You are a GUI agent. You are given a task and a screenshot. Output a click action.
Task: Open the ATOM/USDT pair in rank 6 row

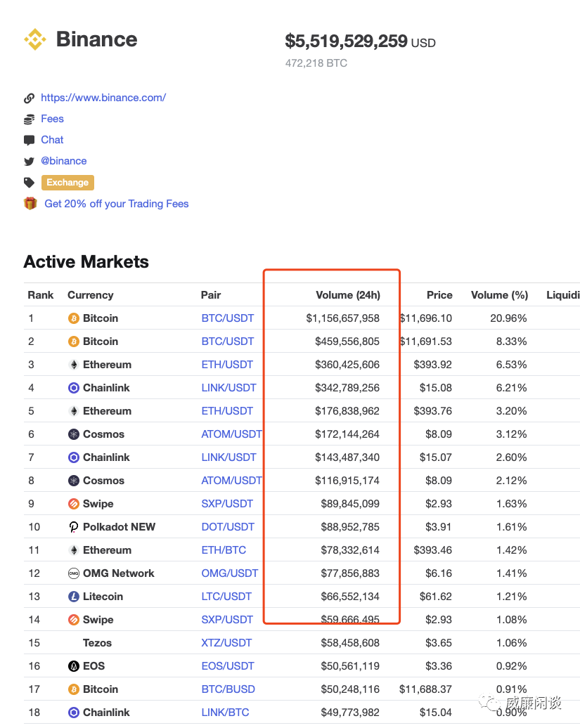coord(232,434)
